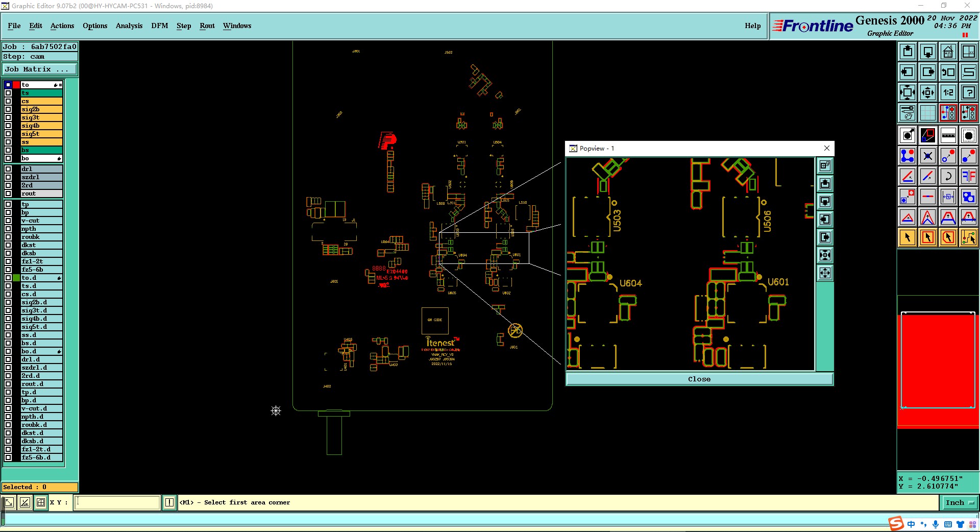Open the Inch units dropdown

point(960,502)
